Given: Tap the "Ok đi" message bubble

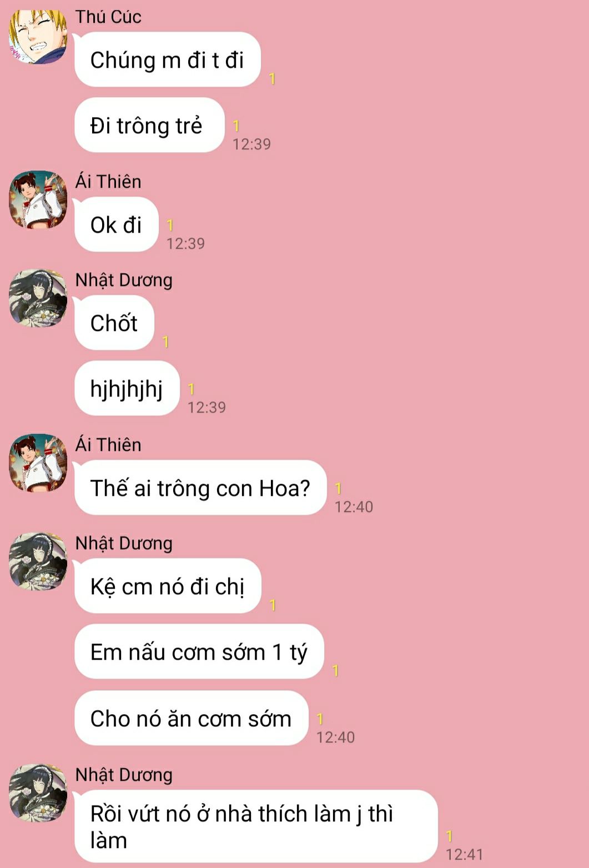Looking at the screenshot, I should (117, 224).
